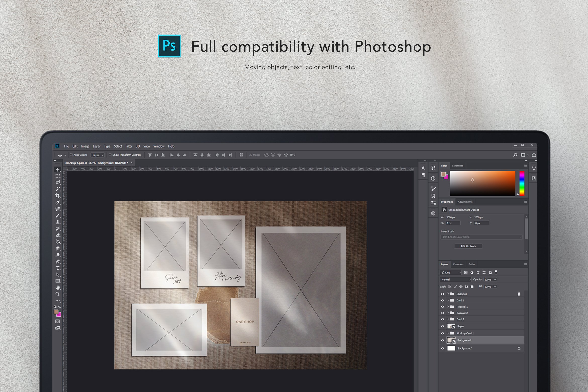Click the X position input field
Screen dimensions: 588x392
453,223
